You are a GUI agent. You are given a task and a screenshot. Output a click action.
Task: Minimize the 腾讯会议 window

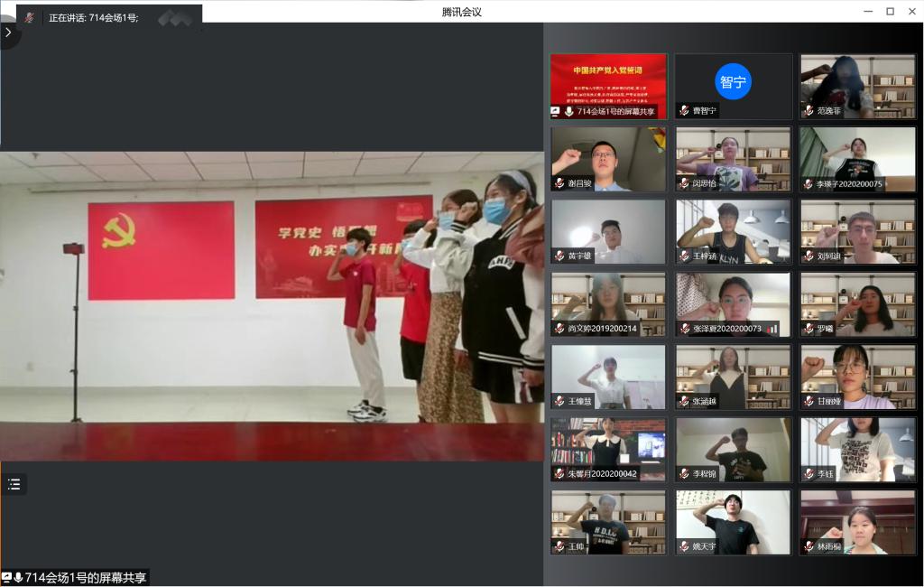(868, 11)
